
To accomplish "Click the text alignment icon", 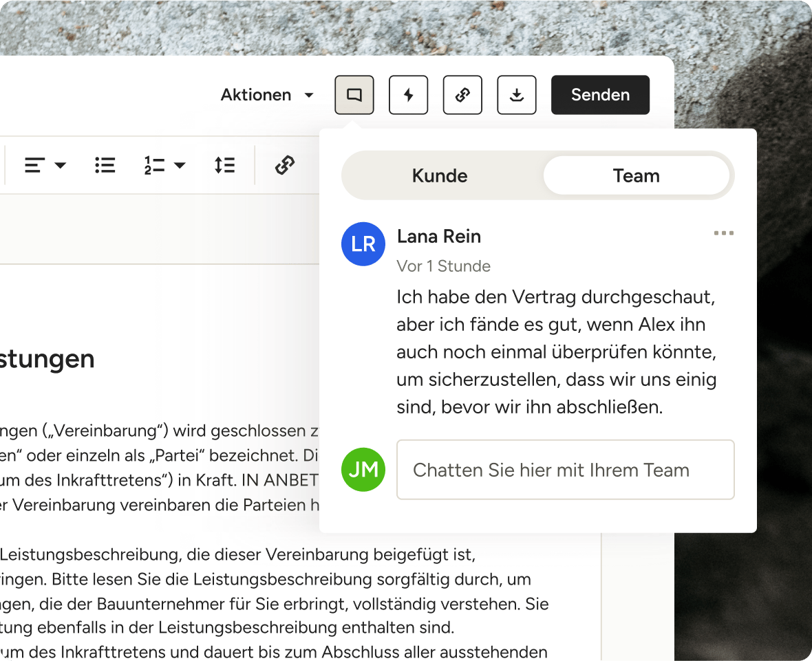I will click(x=35, y=165).
